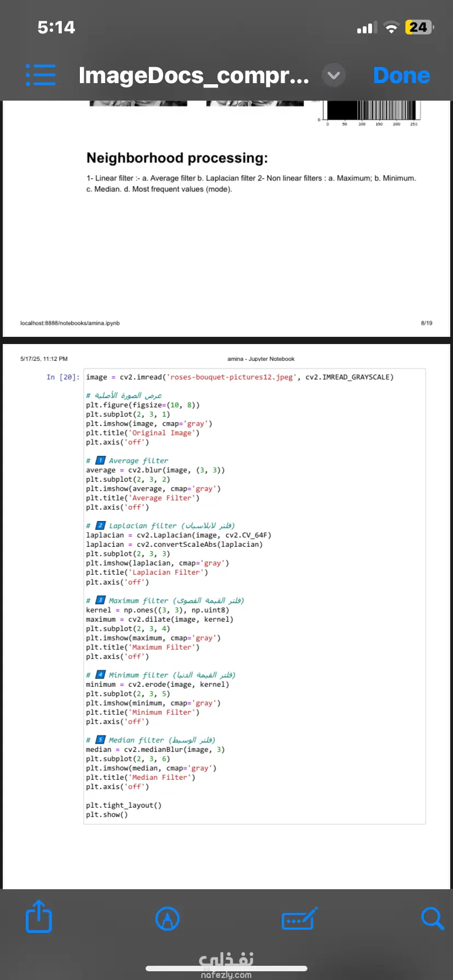Open the search magnifier icon

[x=432, y=918]
